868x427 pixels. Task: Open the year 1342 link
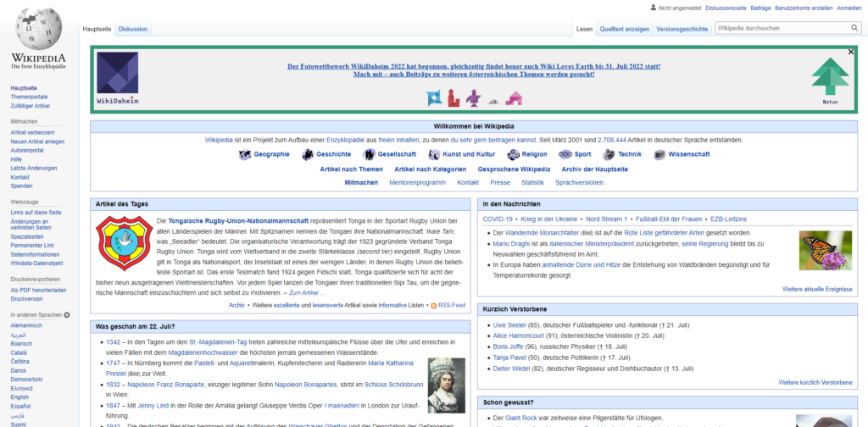coord(113,342)
